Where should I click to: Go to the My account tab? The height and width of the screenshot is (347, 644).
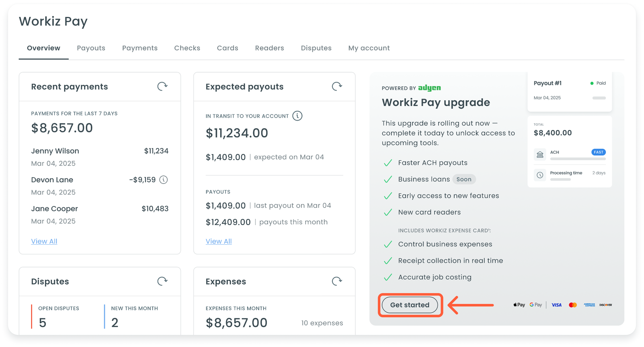pyautogui.click(x=369, y=48)
